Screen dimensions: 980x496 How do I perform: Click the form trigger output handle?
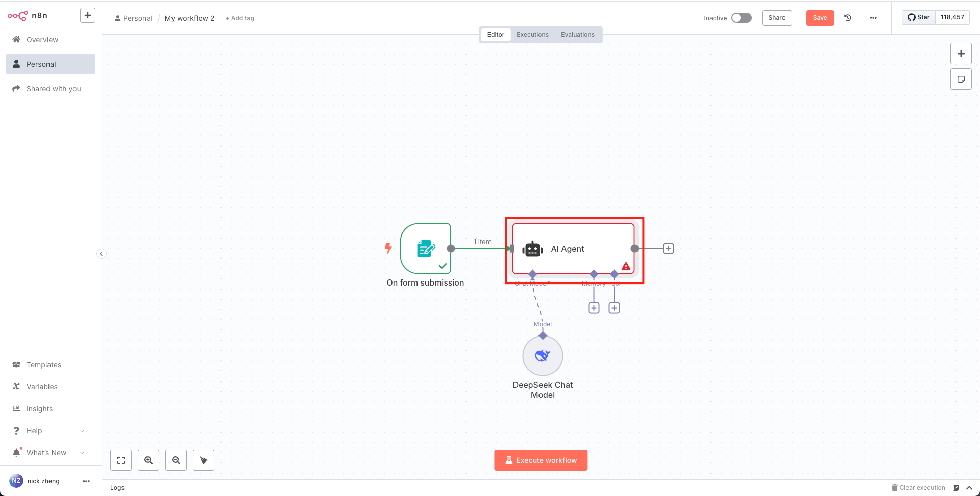click(451, 249)
